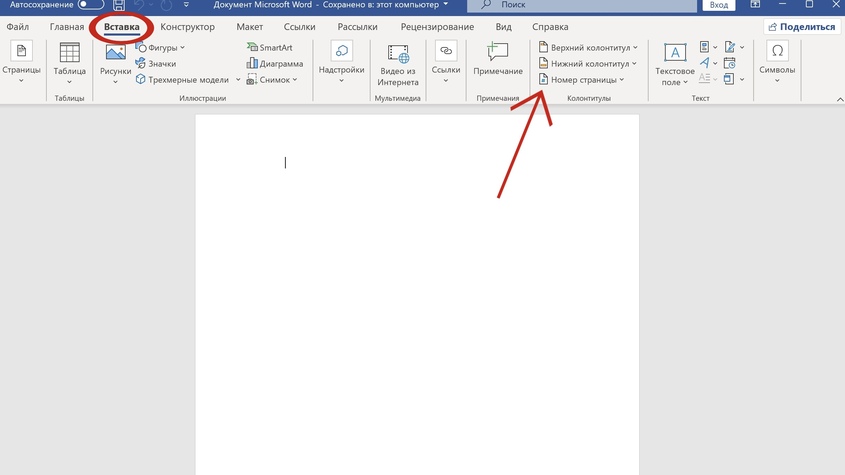845x475 pixels.
Task: Open the Таблица insert table button
Action: point(69,63)
